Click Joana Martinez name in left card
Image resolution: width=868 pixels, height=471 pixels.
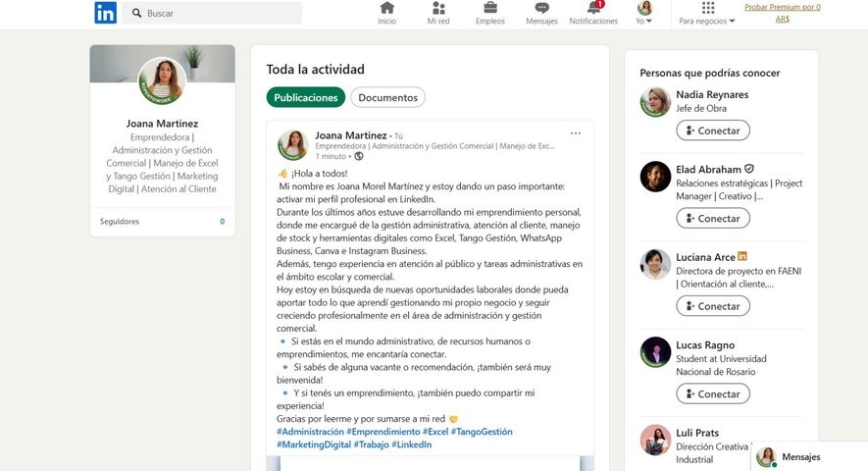[x=162, y=124]
